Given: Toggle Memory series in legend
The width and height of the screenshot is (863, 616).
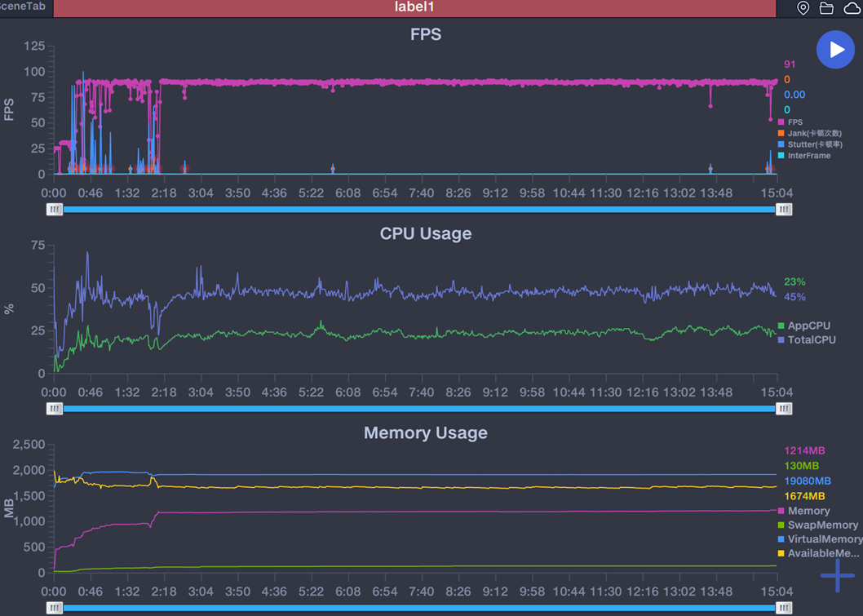Looking at the screenshot, I should pos(803,511).
